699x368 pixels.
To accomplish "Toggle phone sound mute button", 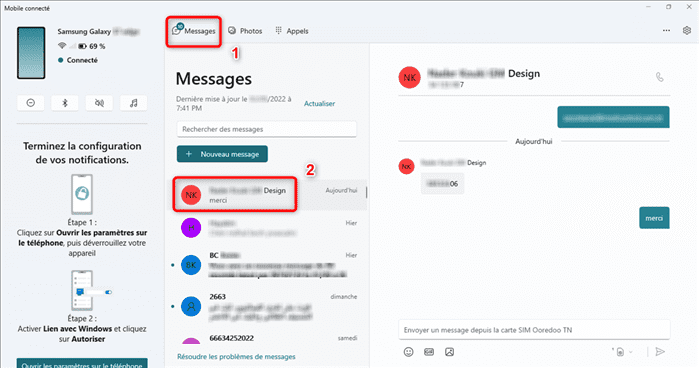I will pos(99,103).
